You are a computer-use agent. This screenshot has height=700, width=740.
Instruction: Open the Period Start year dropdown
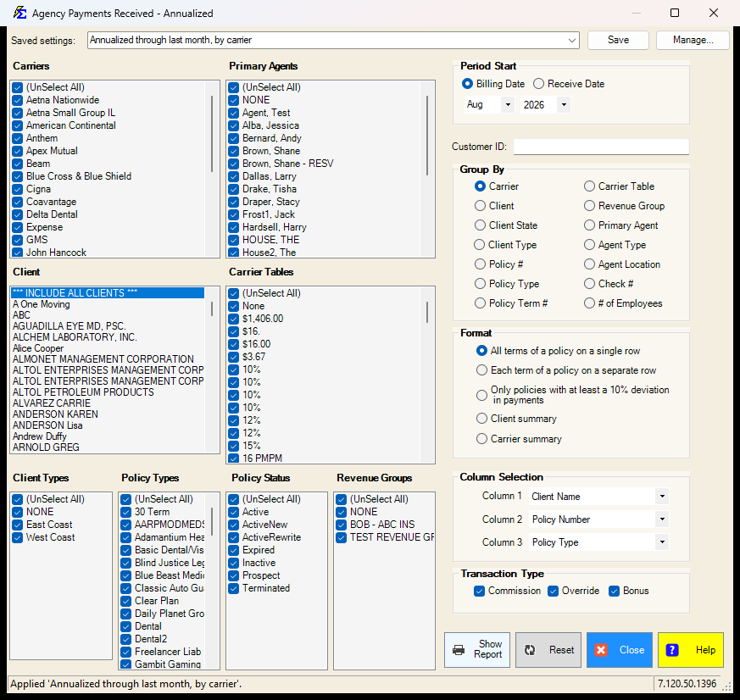coord(564,105)
